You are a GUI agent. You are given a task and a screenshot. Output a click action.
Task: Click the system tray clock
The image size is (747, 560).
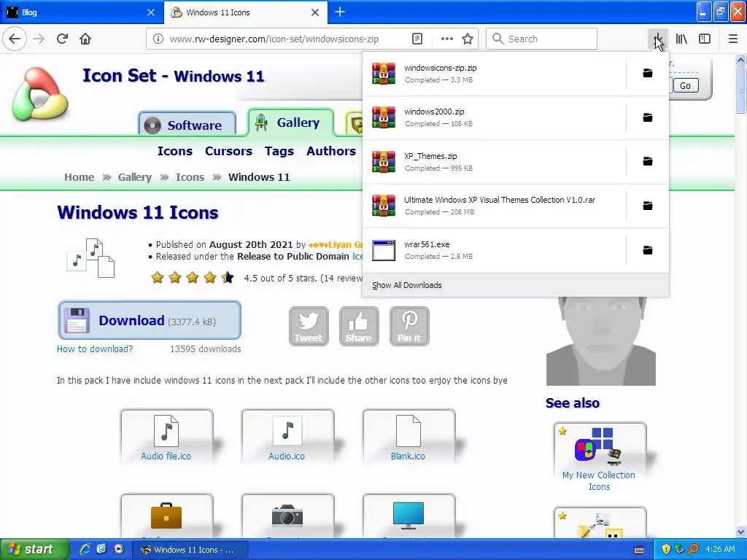click(x=720, y=549)
